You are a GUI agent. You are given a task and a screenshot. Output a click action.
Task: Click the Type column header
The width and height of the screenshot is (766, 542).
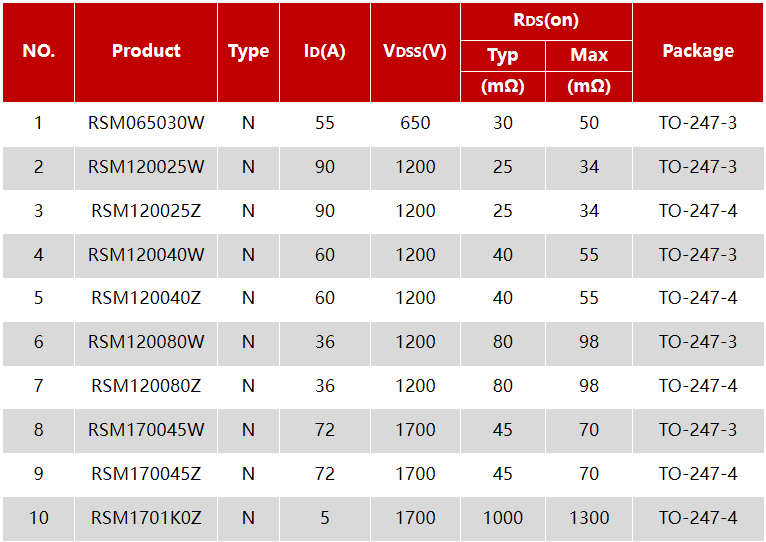click(248, 52)
